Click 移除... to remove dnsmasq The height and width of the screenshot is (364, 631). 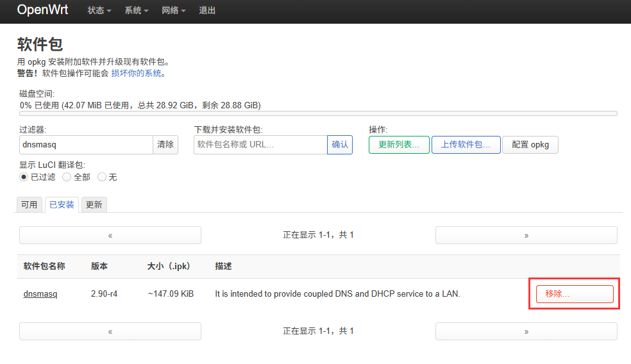click(x=575, y=294)
